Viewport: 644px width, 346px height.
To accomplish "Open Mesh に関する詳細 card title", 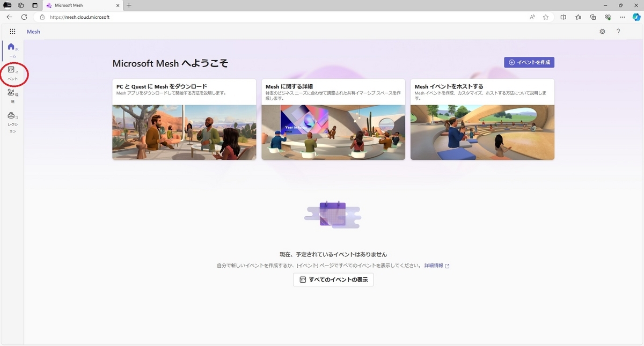I will (289, 86).
